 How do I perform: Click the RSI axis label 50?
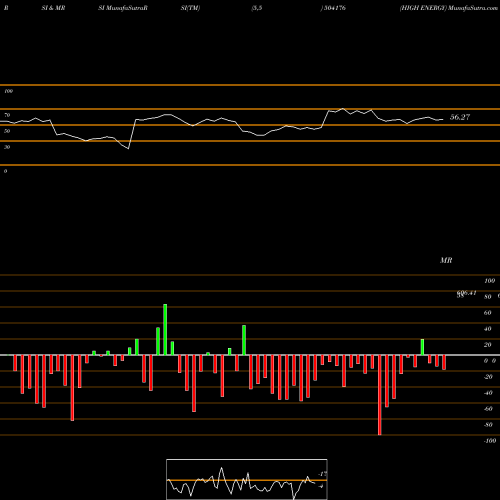coord(7,131)
